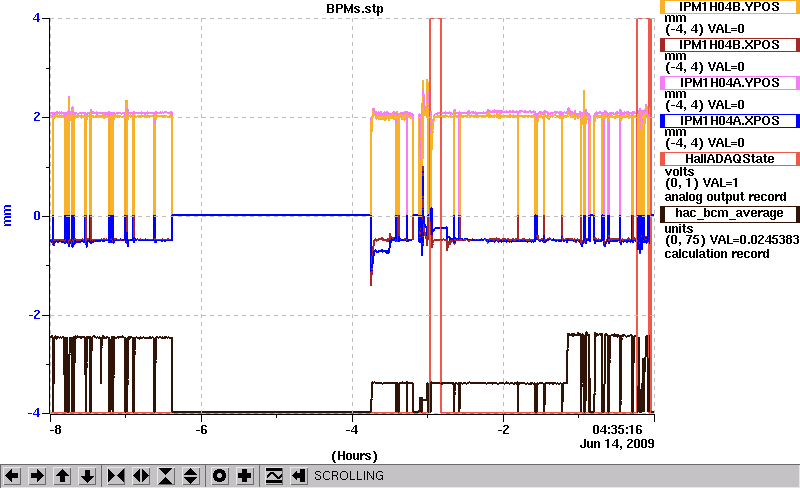
Task: Click the vertical zoom-out icon
Action: point(191,476)
